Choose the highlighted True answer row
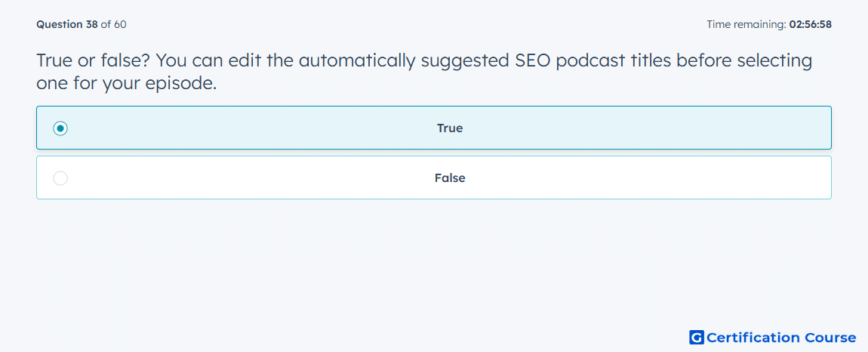Viewport: 868px width, 352px height. point(434,128)
